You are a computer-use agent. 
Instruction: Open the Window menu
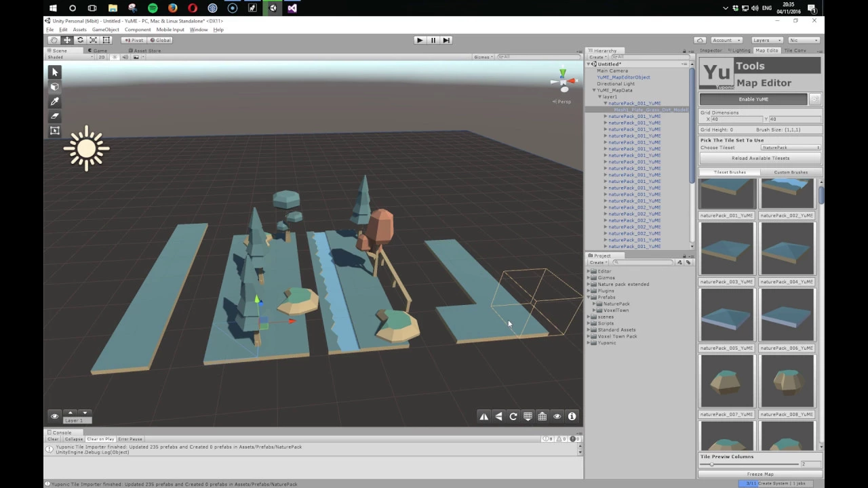point(199,30)
